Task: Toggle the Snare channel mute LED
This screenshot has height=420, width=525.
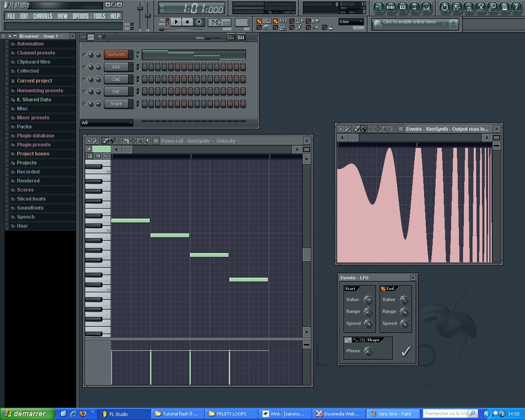Action: tap(84, 104)
